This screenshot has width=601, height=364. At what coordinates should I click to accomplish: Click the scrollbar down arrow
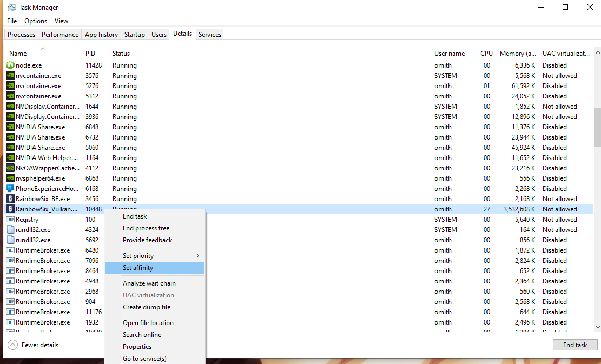597,327
